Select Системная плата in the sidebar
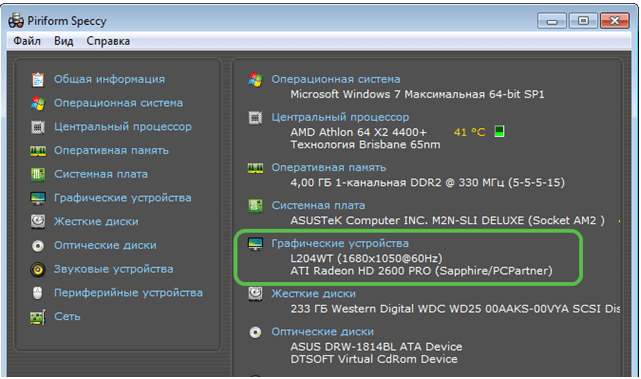Viewport: 641px width, 379px height. point(101,174)
